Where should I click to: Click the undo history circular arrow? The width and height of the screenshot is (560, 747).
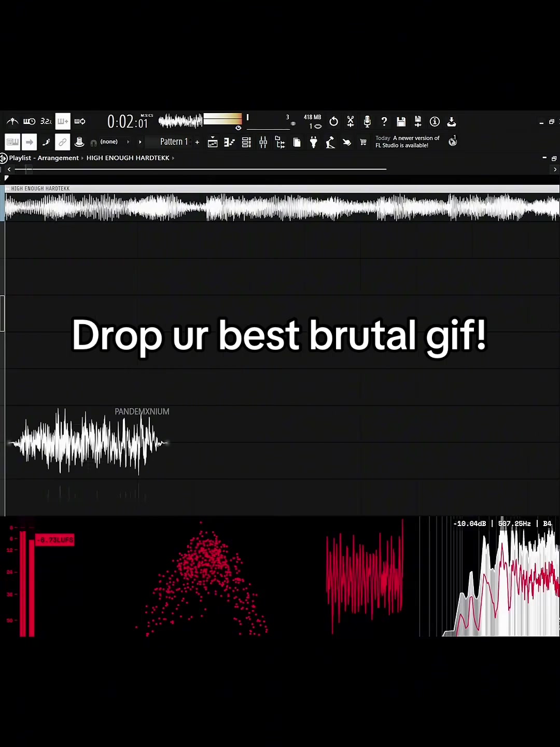pyautogui.click(x=333, y=121)
